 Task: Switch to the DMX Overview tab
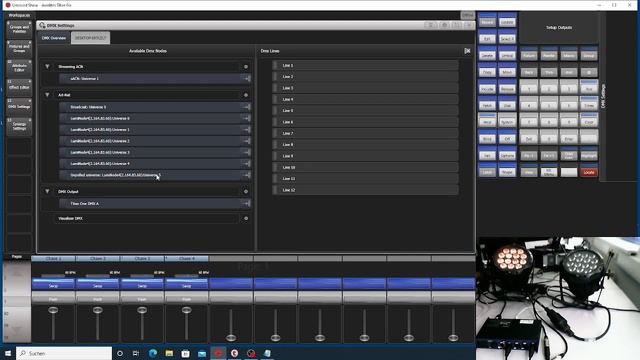click(x=54, y=38)
